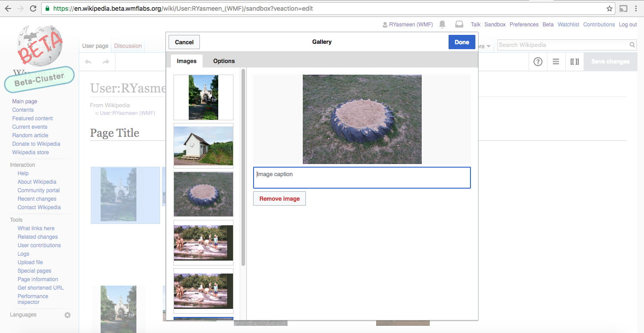
Task: Switch to the Options tab in Gallery
Action: [x=224, y=61]
